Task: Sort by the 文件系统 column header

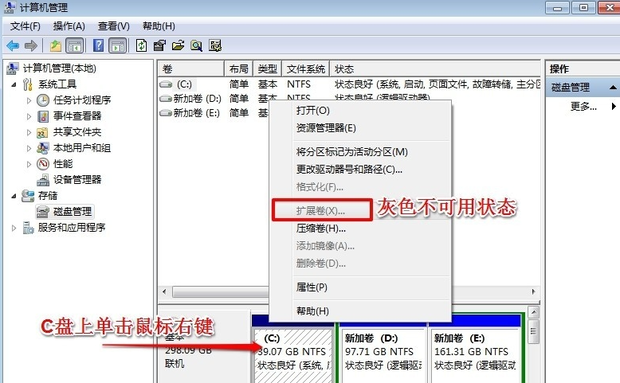Action: 306,69
